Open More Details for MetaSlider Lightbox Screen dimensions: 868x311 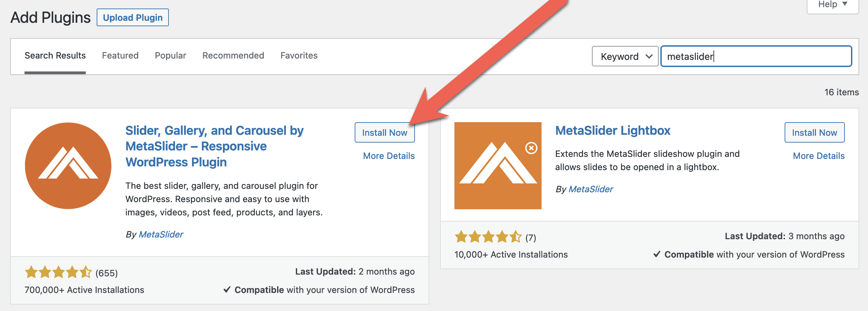pyautogui.click(x=819, y=156)
